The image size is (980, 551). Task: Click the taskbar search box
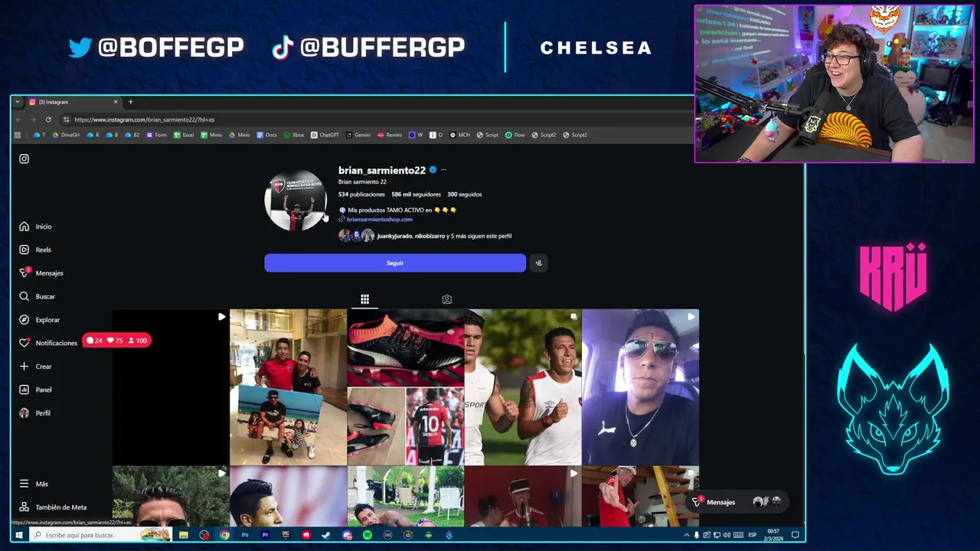point(100,535)
